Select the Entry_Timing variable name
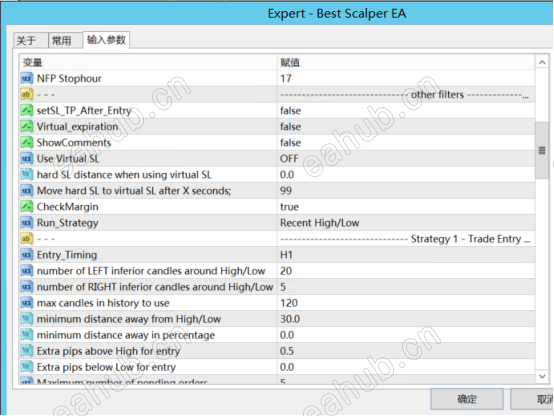This screenshot has height=416, width=554. pyautogui.click(x=67, y=254)
